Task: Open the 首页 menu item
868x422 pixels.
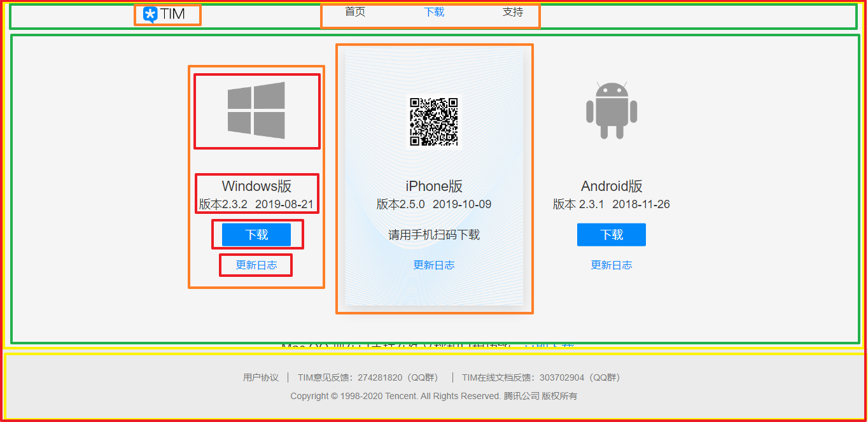Action: 354,11
